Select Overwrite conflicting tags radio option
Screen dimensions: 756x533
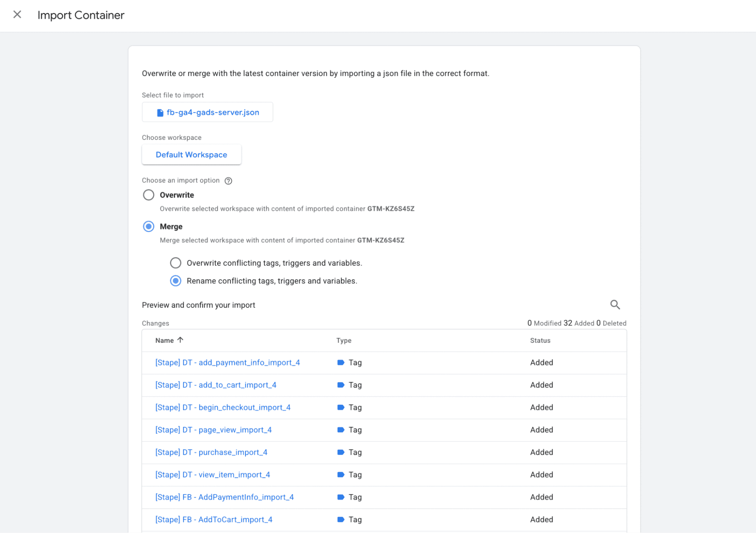click(x=175, y=263)
